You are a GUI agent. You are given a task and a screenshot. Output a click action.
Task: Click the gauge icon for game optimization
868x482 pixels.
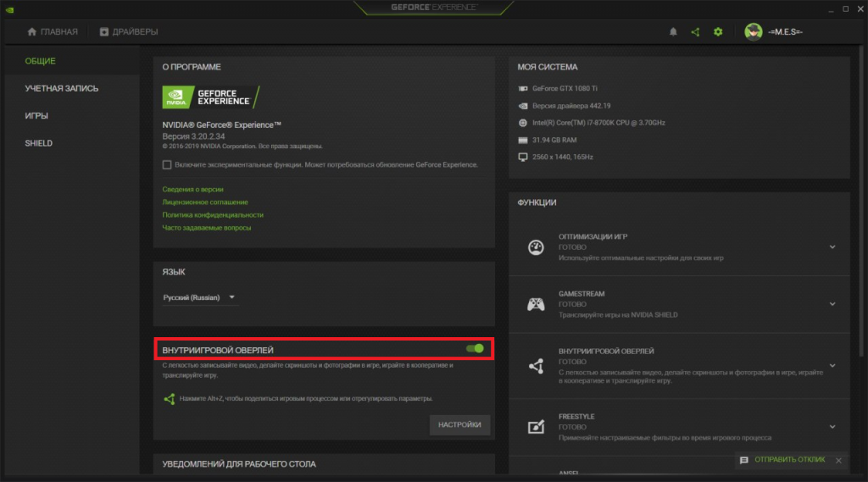point(536,247)
